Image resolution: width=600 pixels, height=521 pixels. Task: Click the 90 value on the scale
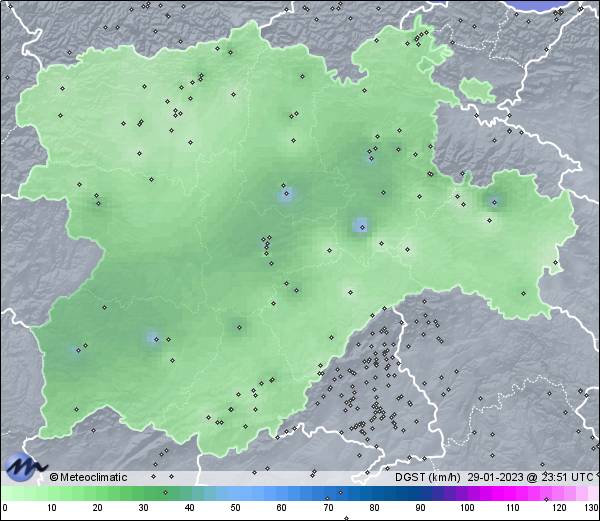pos(420,508)
